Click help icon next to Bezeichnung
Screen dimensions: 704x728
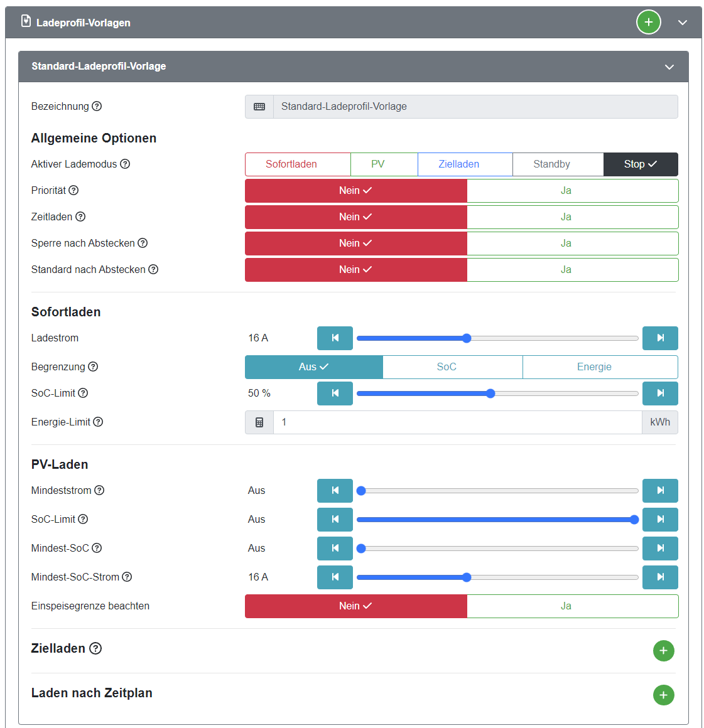tap(97, 106)
